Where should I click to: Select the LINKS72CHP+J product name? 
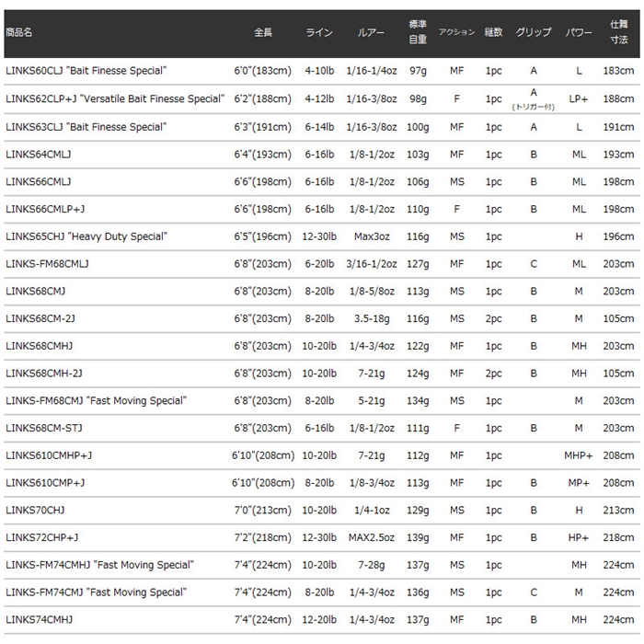[x=42, y=537]
